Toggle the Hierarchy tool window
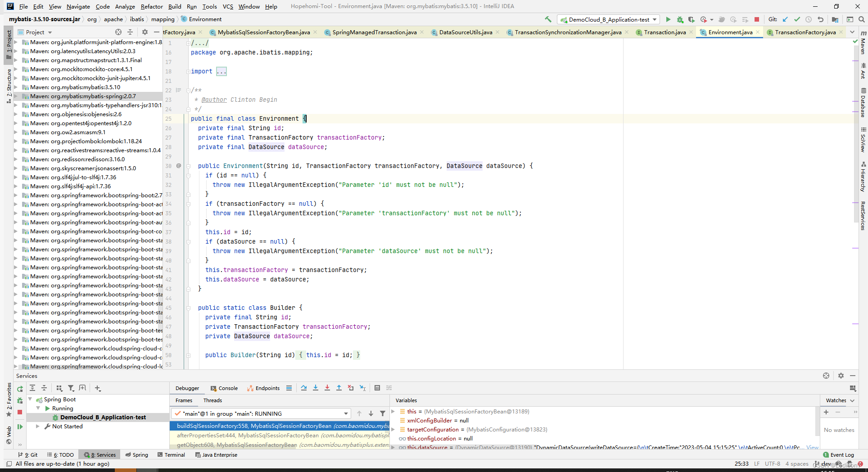The width and height of the screenshot is (868, 472). tap(863, 177)
